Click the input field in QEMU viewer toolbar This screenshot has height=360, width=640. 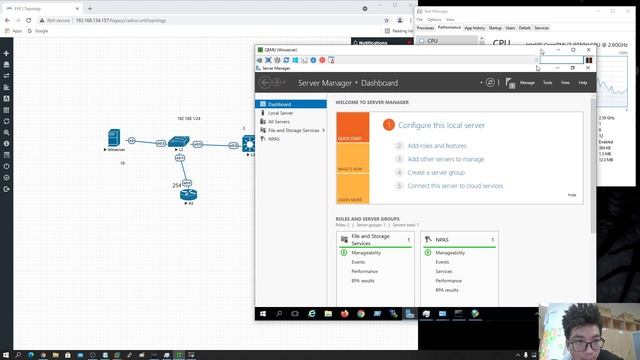tap(562, 60)
